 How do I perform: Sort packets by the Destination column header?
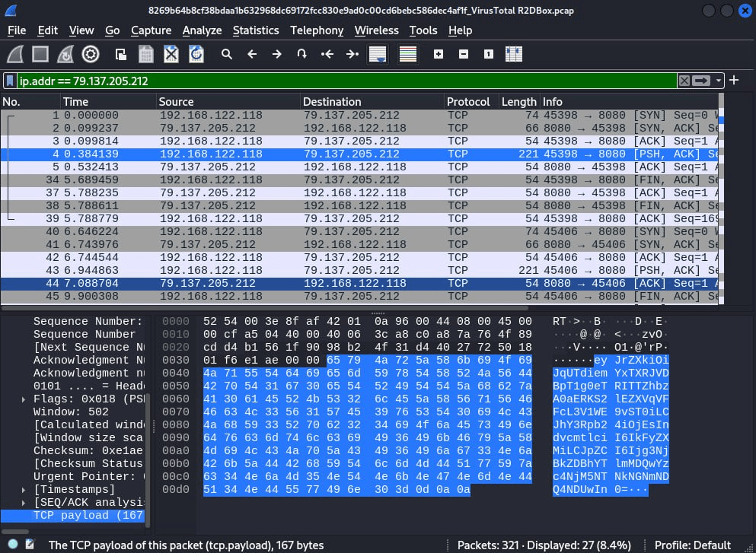pos(372,102)
